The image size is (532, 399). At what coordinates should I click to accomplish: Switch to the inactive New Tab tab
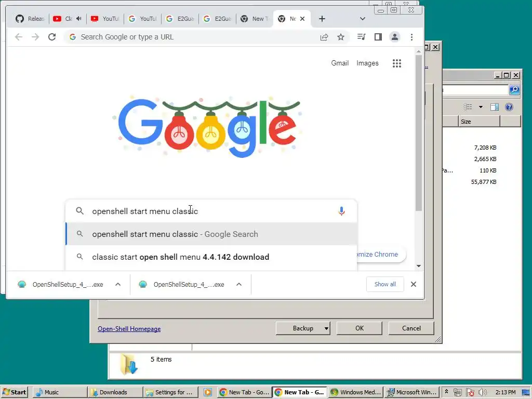(x=254, y=19)
